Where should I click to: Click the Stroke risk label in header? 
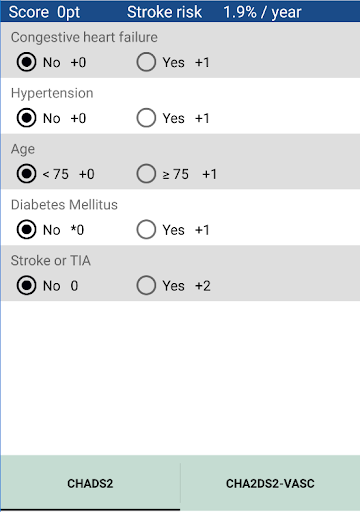pyautogui.click(x=164, y=12)
